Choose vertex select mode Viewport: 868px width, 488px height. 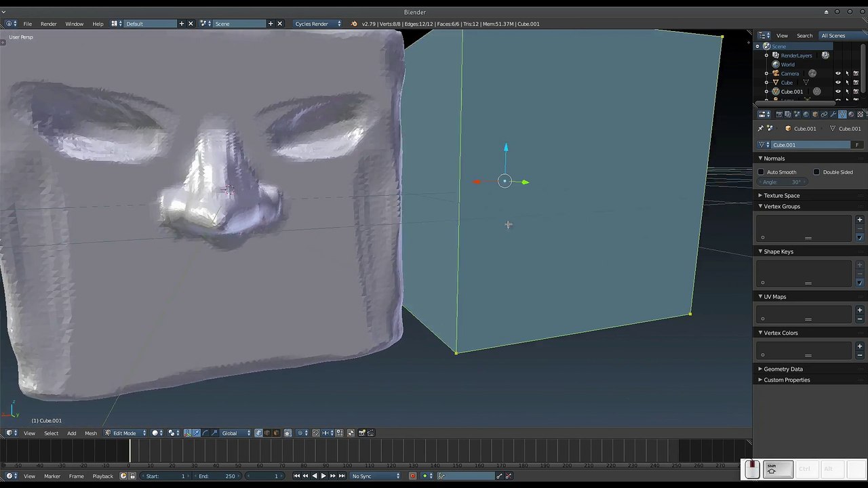(x=258, y=433)
